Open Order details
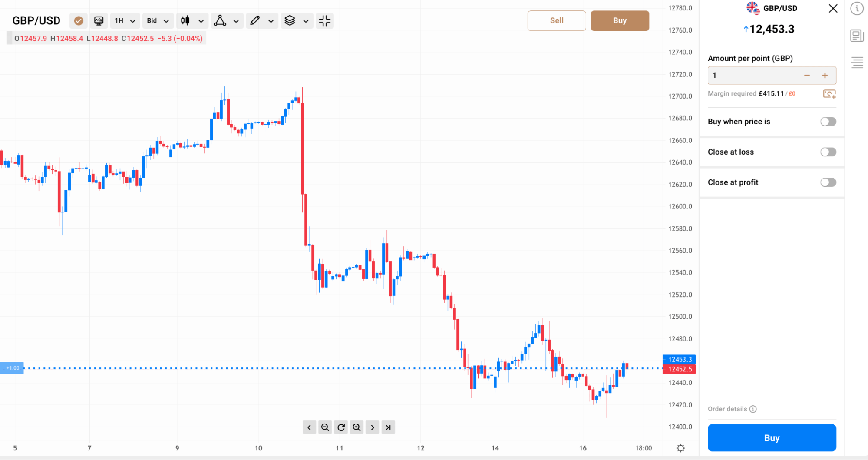Viewport: 868px width, 460px height. (728, 409)
